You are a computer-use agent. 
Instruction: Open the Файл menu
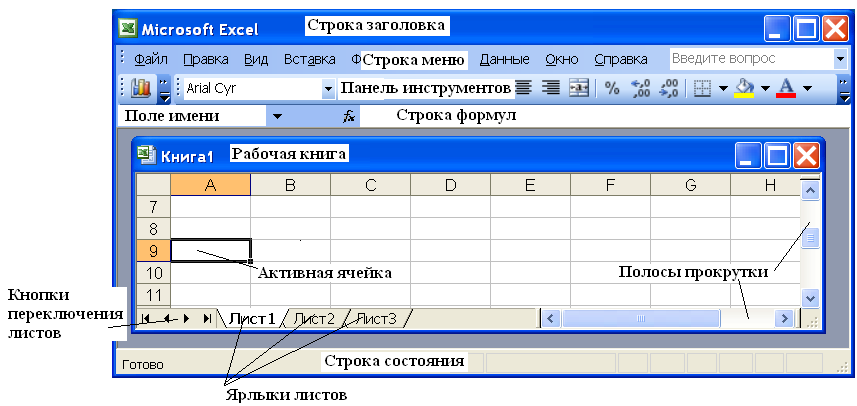(x=151, y=60)
